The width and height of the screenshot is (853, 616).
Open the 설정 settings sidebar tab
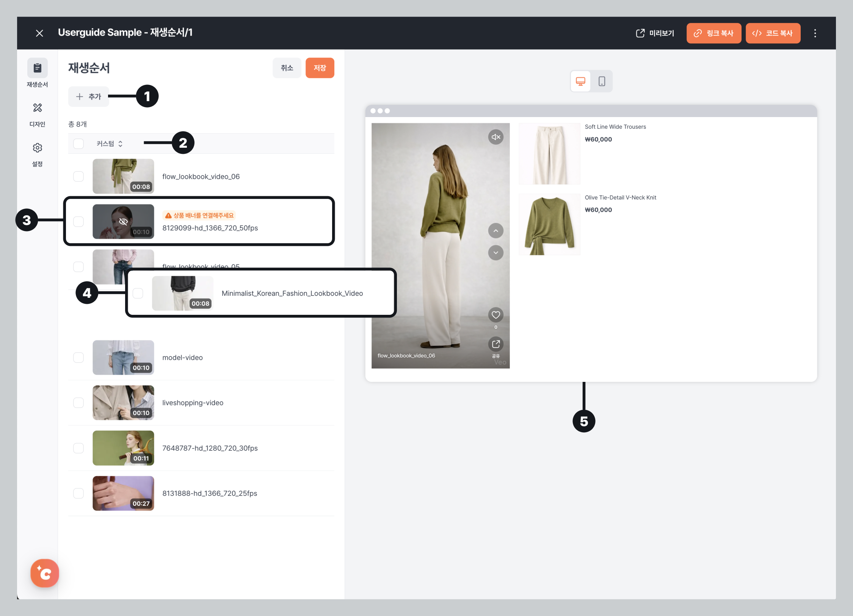37,154
